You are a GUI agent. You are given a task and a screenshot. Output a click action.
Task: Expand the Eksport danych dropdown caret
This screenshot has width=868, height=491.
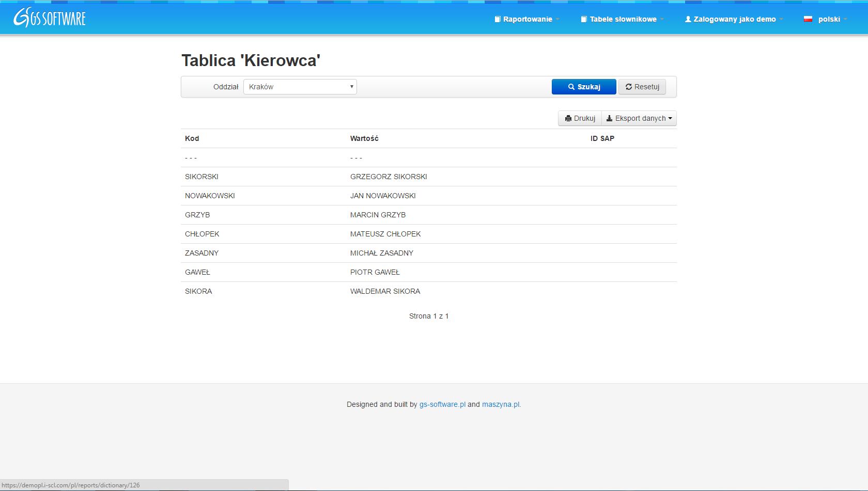tap(670, 118)
